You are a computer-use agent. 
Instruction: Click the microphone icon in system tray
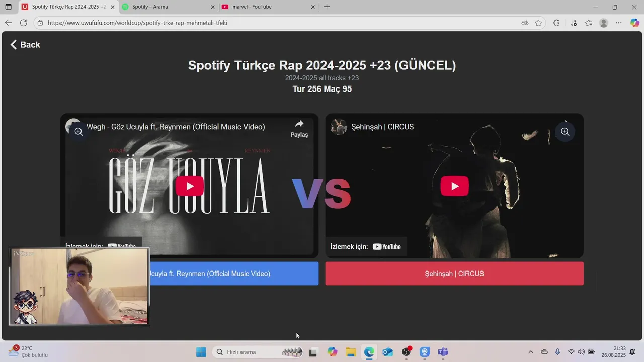pos(557,352)
